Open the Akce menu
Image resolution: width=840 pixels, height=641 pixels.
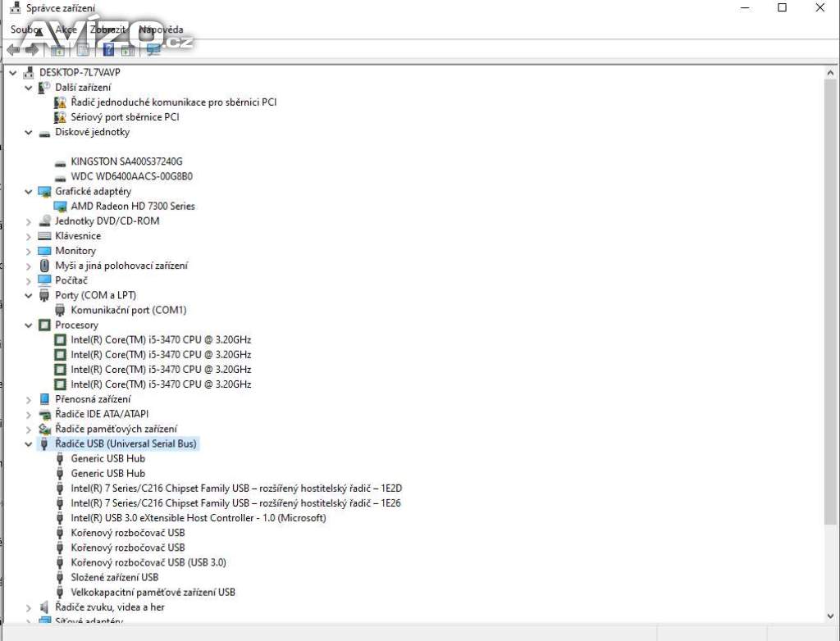66,30
